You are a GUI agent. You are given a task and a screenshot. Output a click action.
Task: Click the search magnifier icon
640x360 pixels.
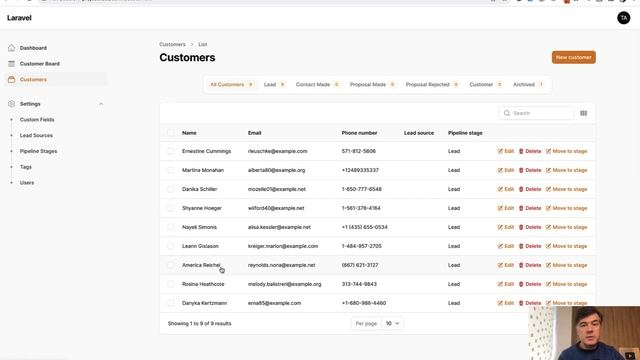click(x=507, y=113)
